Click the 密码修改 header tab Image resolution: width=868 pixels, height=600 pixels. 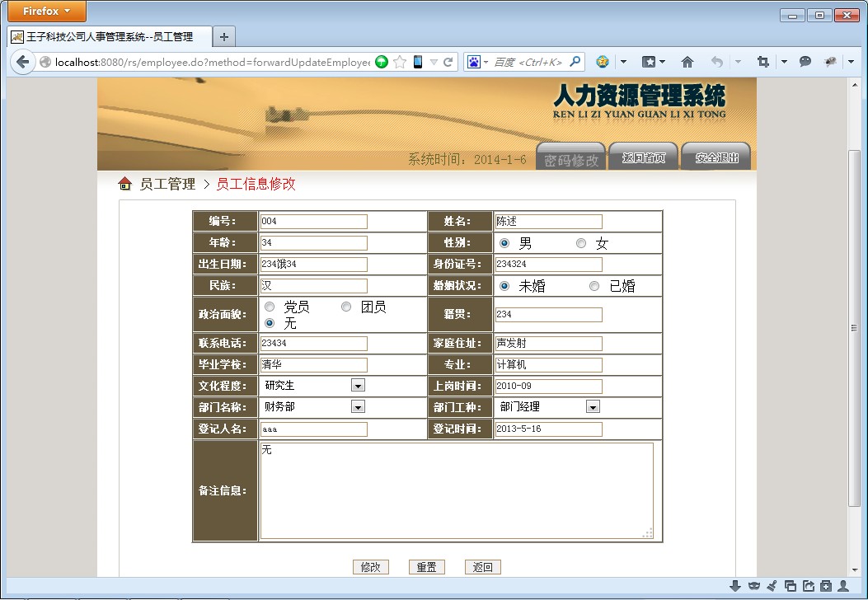[570, 157]
